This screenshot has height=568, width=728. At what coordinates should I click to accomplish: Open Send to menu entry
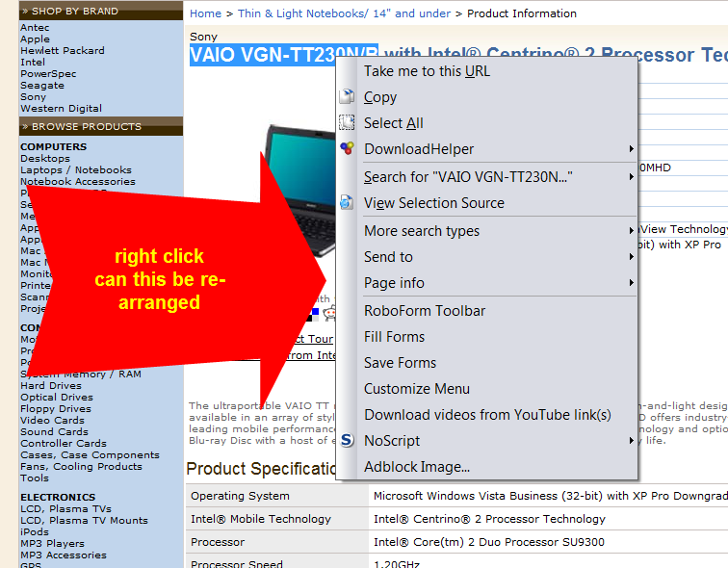point(486,257)
